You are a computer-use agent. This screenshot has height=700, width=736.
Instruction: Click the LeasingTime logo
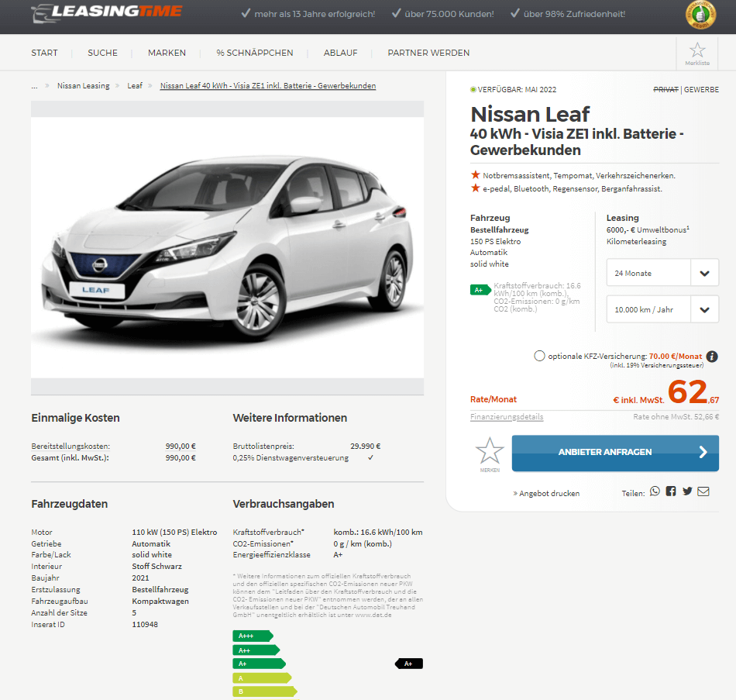(107, 12)
